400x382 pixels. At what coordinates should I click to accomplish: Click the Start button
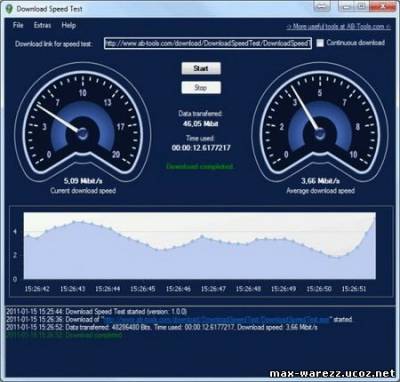(x=201, y=68)
